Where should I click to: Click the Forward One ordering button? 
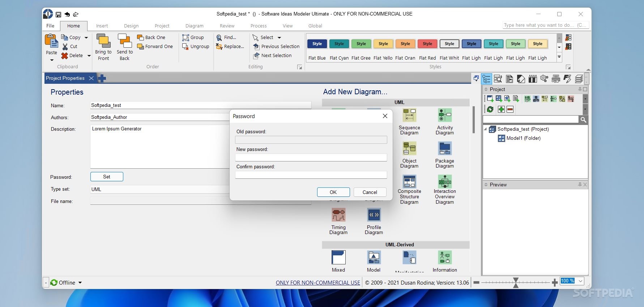point(155,47)
